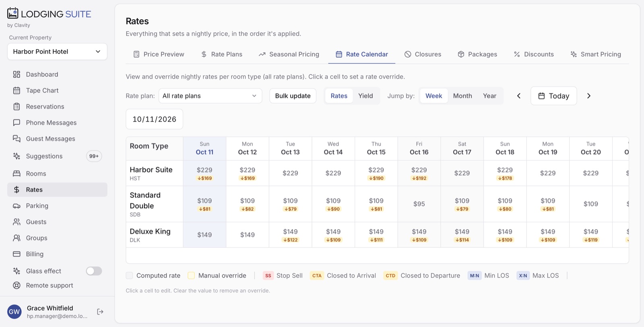Open the Smart Pricing tab

596,54
